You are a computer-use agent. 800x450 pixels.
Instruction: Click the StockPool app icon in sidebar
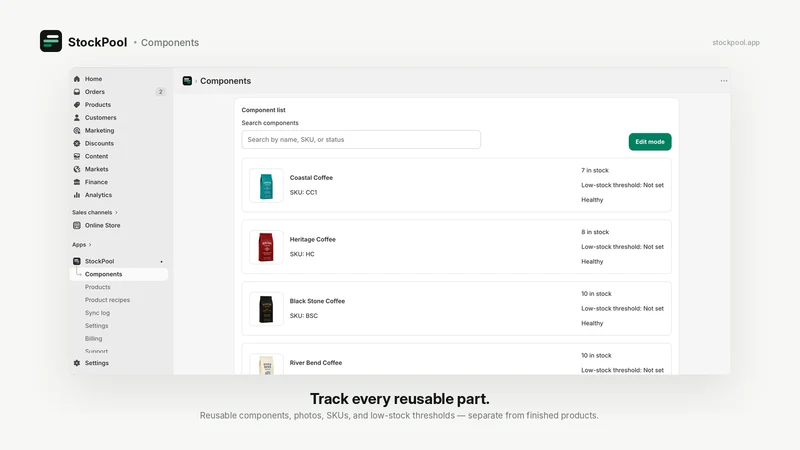pyautogui.click(x=77, y=261)
